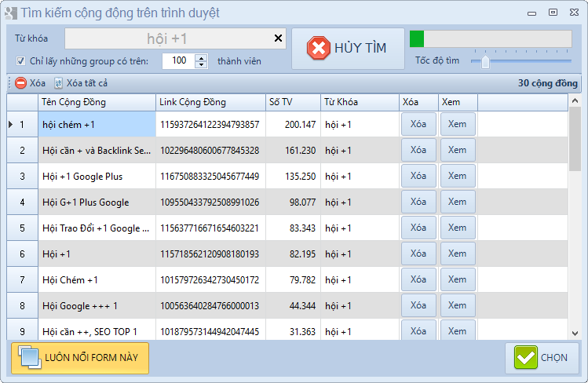588x383 pixels.
Task: Click member count cell 98.077
Action: click(x=293, y=202)
